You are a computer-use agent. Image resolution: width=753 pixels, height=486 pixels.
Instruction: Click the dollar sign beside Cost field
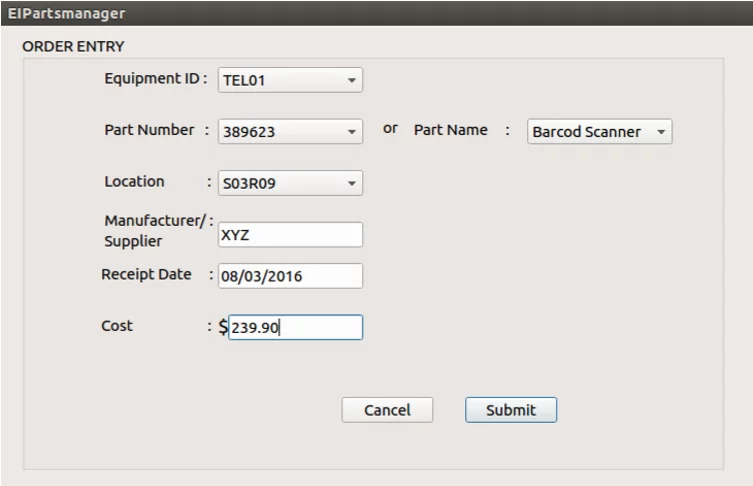pyautogui.click(x=223, y=328)
